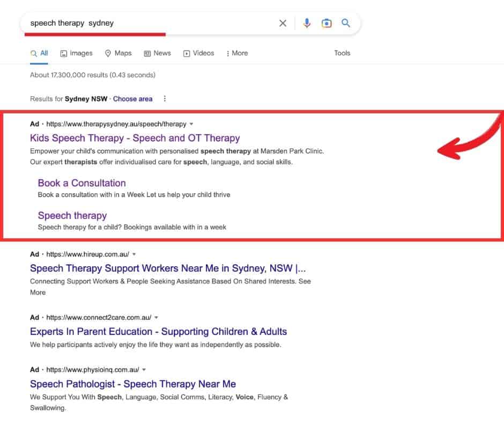Click the voice search microphone icon

pos(307,23)
